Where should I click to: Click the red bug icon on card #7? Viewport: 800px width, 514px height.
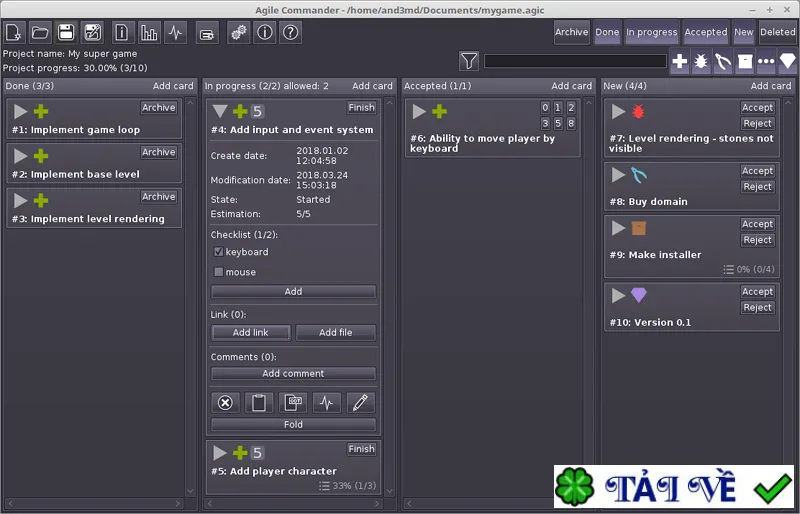(x=638, y=111)
